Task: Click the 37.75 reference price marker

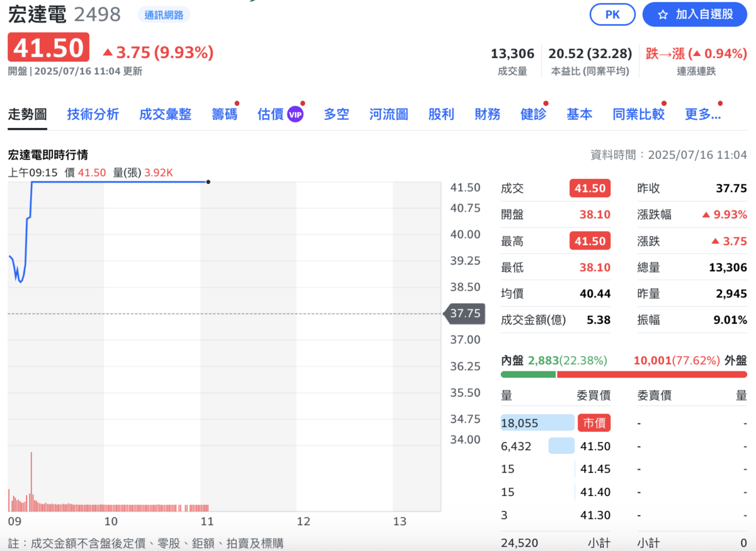Action: [465, 313]
